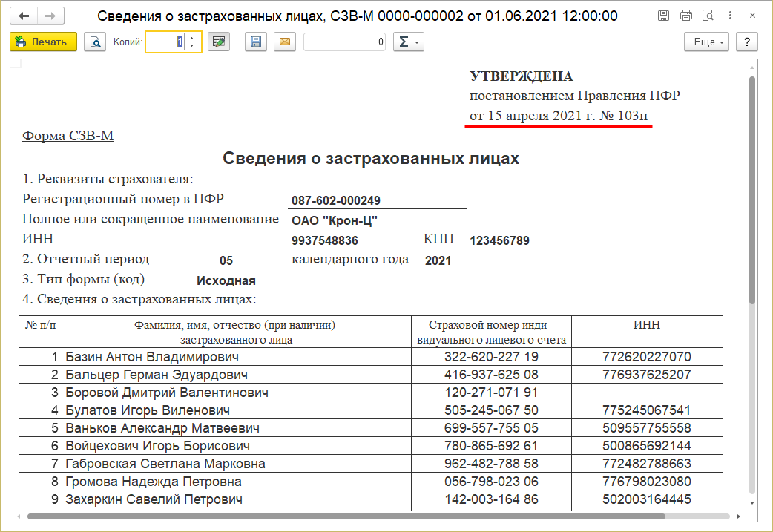Click the vertical scrollbar up arrow
773x532 pixels.
pyautogui.click(x=751, y=68)
